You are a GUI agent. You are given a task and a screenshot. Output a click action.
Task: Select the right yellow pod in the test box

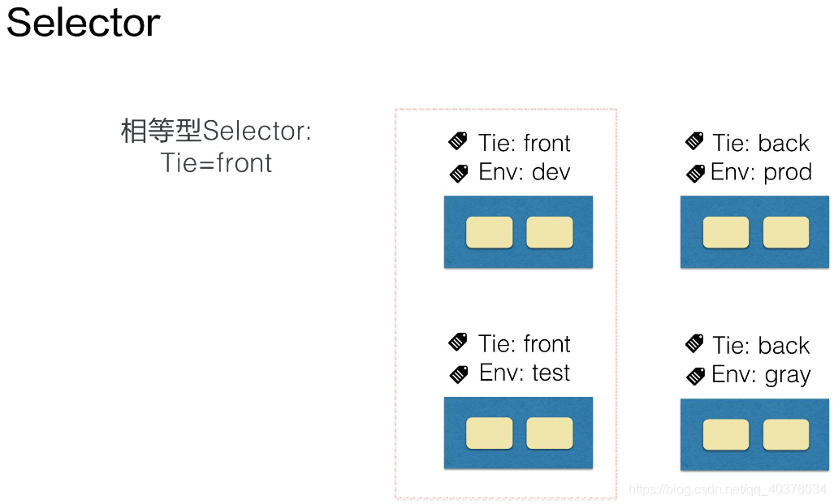(550, 433)
